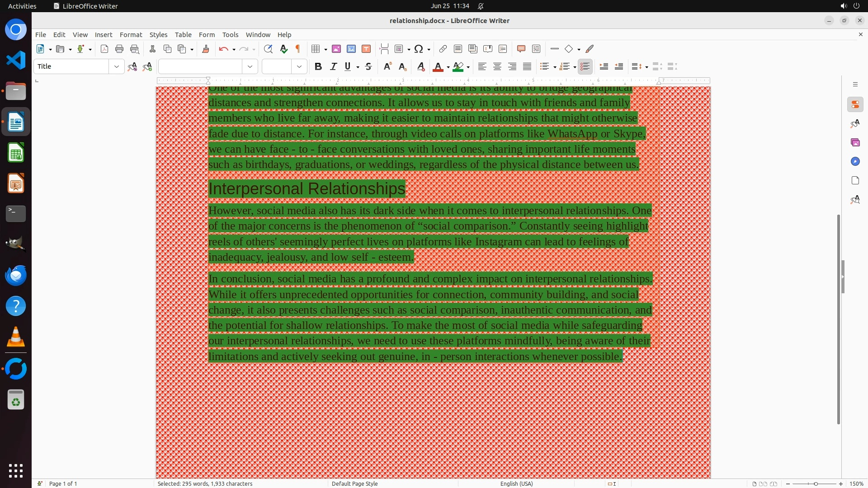This screenshot has width=868, height=488.
Task: Open Find and Replace icon
Action: (268, 49)
